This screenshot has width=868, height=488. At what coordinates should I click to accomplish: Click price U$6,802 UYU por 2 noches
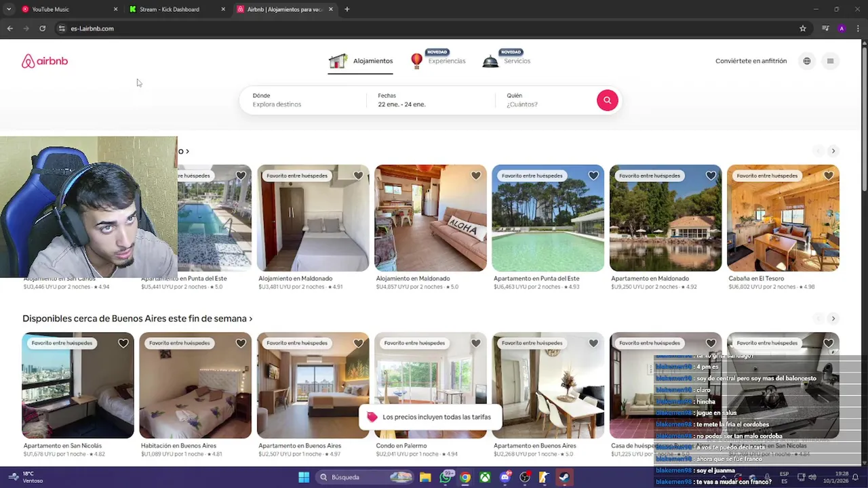click(x=760, y=287)
